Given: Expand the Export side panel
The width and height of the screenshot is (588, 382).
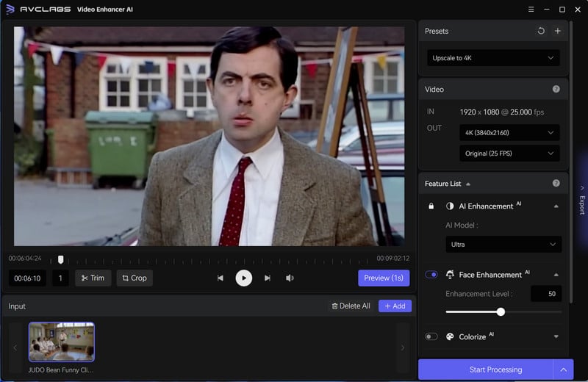Looking at the screenshot, I should (x=582, y=201).
